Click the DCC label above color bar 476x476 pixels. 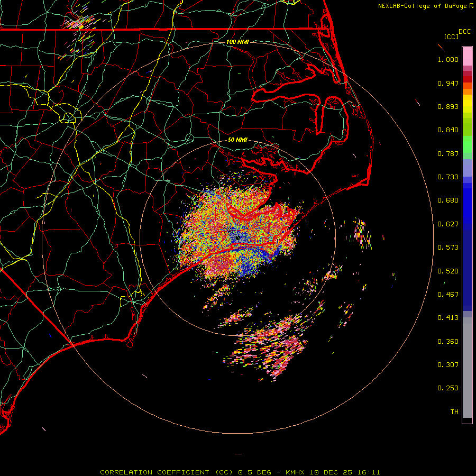point(464,32)
